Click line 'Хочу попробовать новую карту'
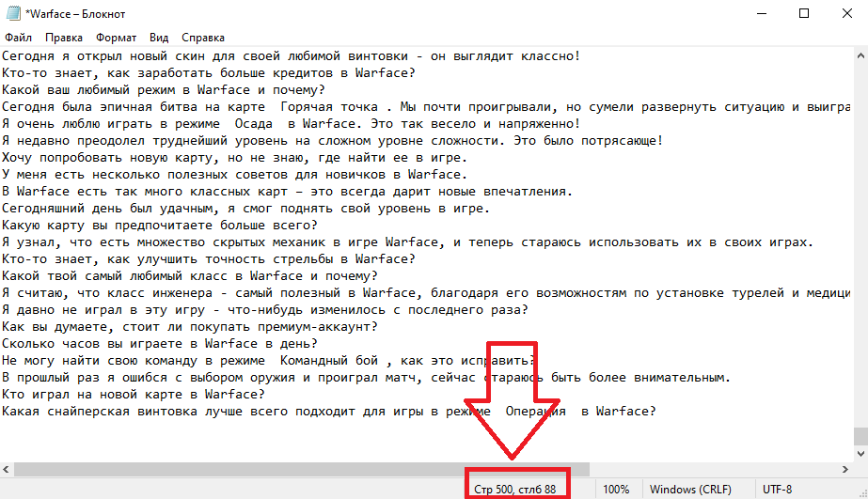868x499 pixels. 234,158
